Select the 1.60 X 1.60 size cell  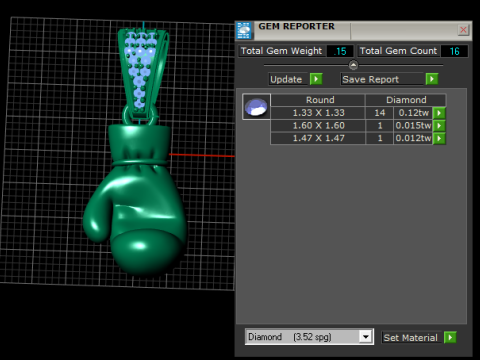318,126
